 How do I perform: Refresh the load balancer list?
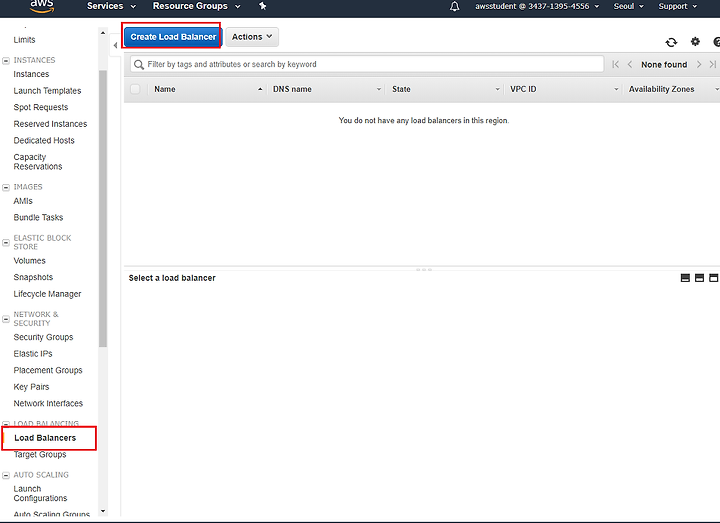pos(671,42)
